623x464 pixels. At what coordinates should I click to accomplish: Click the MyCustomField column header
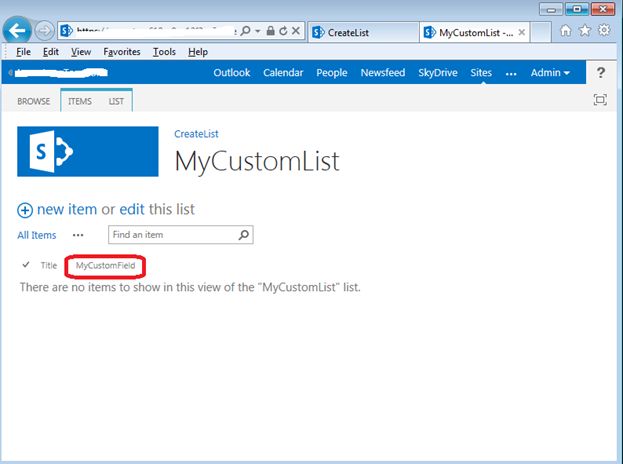[105, 265]
